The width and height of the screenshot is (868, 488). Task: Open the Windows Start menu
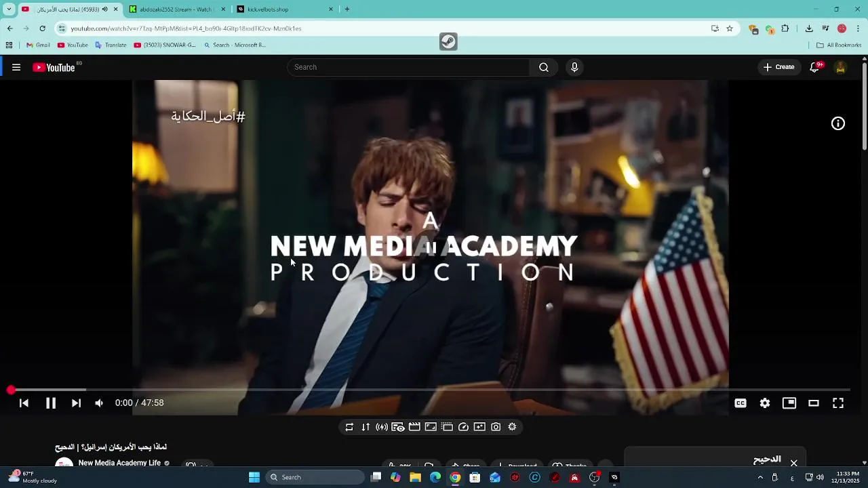pos(254,477)
